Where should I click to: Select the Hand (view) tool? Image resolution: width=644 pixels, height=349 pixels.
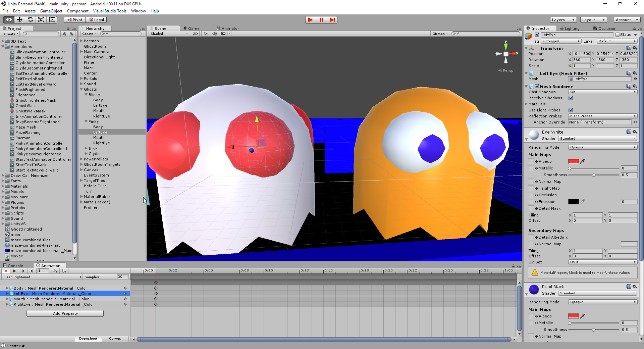(x=9, y=20)
